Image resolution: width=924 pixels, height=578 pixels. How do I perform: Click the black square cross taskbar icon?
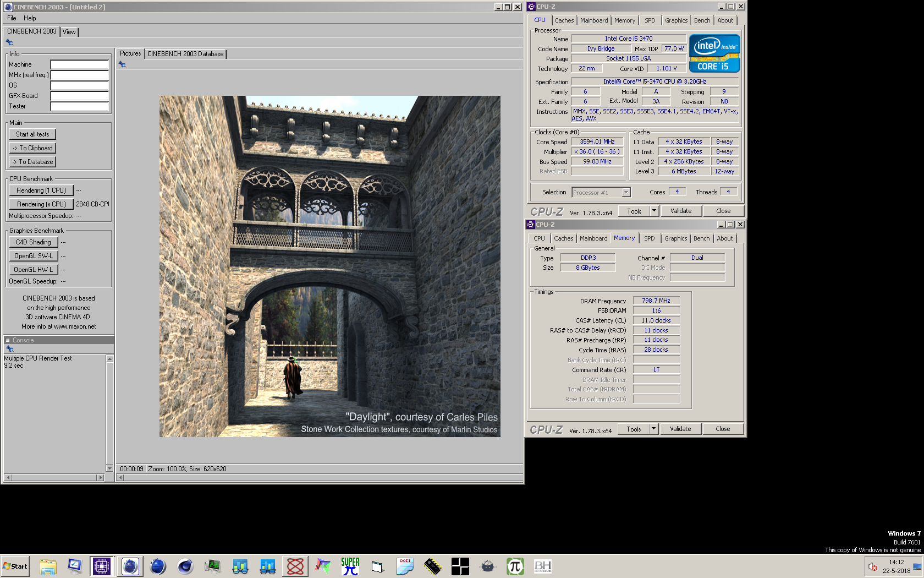(460, 566)
